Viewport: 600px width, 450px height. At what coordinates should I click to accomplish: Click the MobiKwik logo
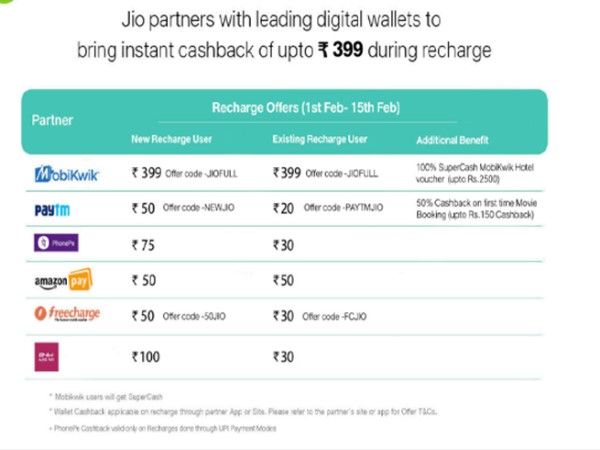click(x=62, y=174)
